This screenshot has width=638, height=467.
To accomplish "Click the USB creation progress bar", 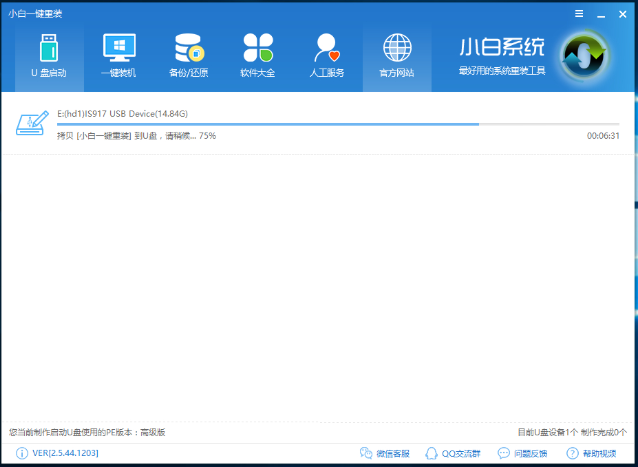I will point(338,124).
